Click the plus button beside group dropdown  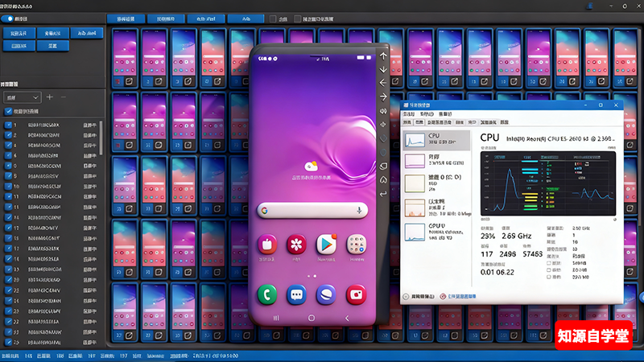50,97
